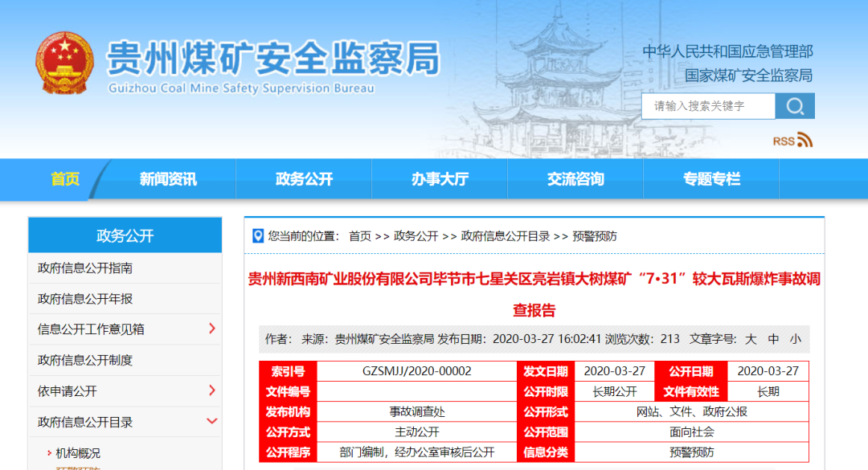Open 中华人民共和国应急管理部 header link
The width and height of the screenshot is (868, 470).
pos(727,51)
